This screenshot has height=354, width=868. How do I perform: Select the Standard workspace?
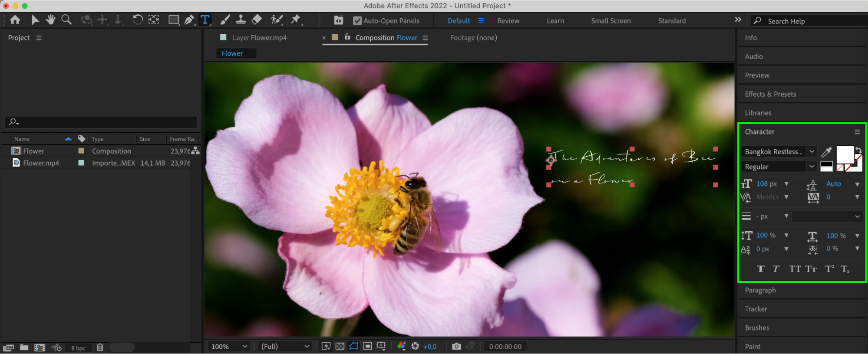(x=672, y=21)
